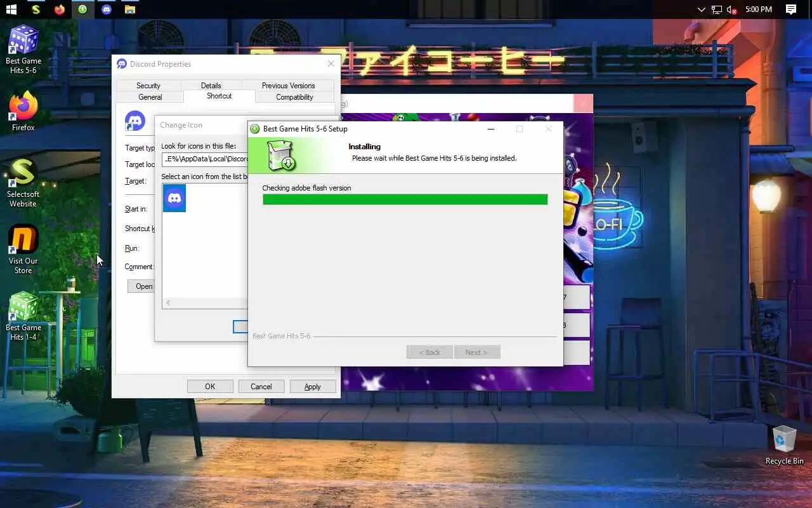Image resolution: width=812 pixels, height=508 pixels.
Task: Show hidden system tray icons
Action: [701, 10]
